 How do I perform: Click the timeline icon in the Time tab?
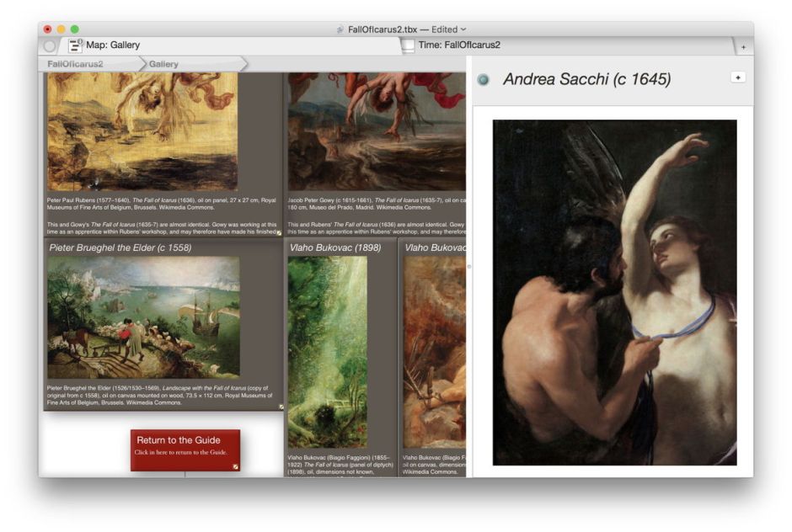point(408,45)
